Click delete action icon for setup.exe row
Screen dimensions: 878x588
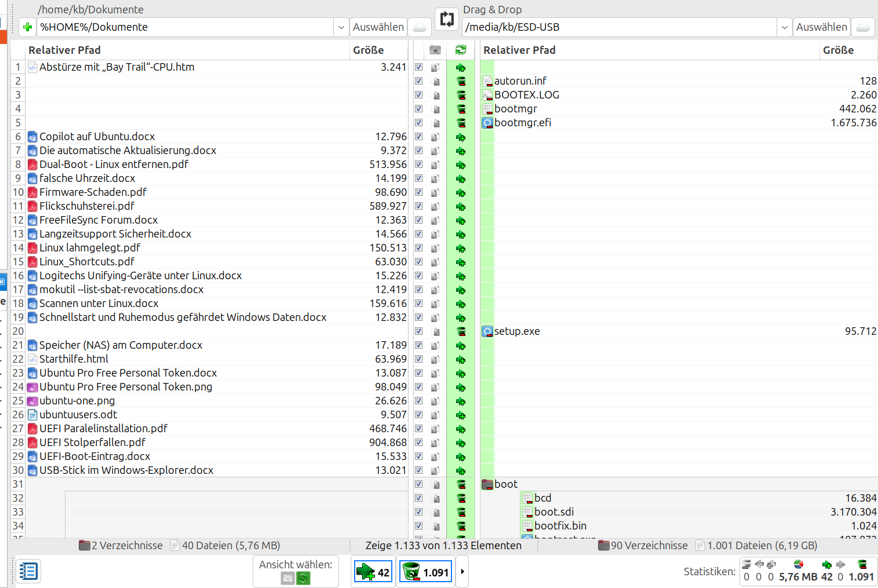pyautogui.click(x=461, y=331)
